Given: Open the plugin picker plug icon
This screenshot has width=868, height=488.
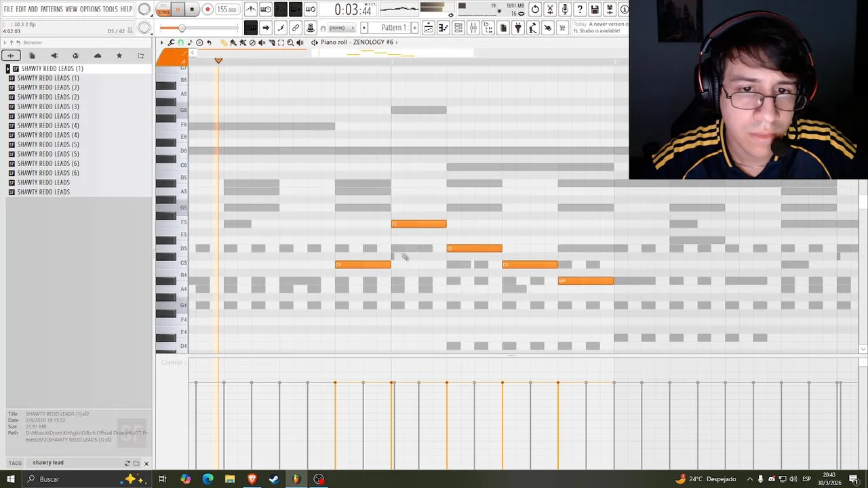Looking at the screenshot, I should (x=518, y=28).
